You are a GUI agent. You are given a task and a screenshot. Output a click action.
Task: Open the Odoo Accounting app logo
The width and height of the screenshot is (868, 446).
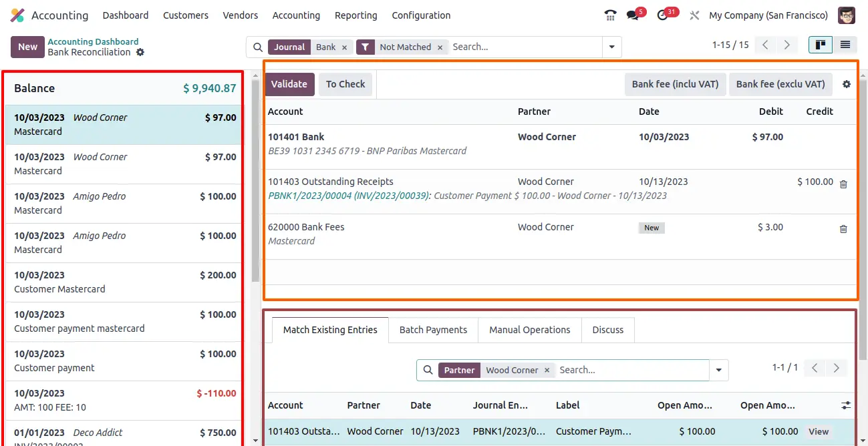[17, 15]
